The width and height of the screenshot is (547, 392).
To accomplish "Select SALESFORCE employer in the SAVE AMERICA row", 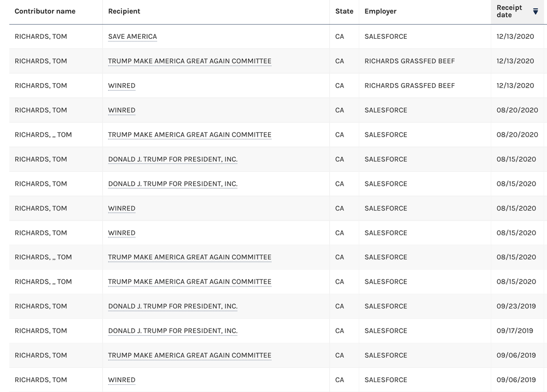I will pyautogui.click(x=386, y=37).
